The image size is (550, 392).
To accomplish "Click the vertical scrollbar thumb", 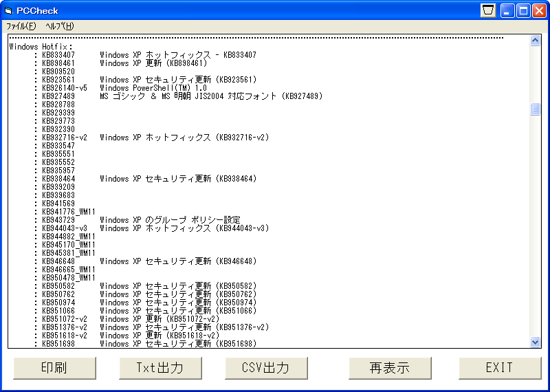I will [535, 109].
